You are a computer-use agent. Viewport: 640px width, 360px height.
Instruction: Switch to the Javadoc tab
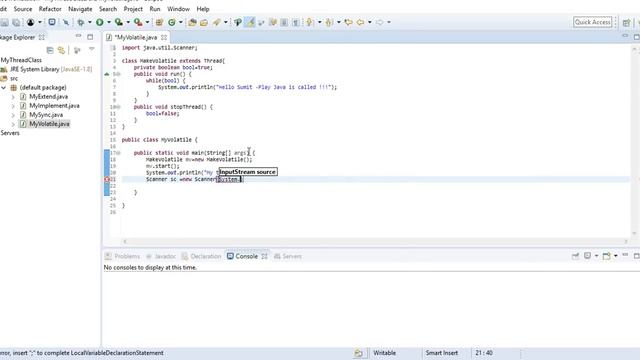[161, 256]
